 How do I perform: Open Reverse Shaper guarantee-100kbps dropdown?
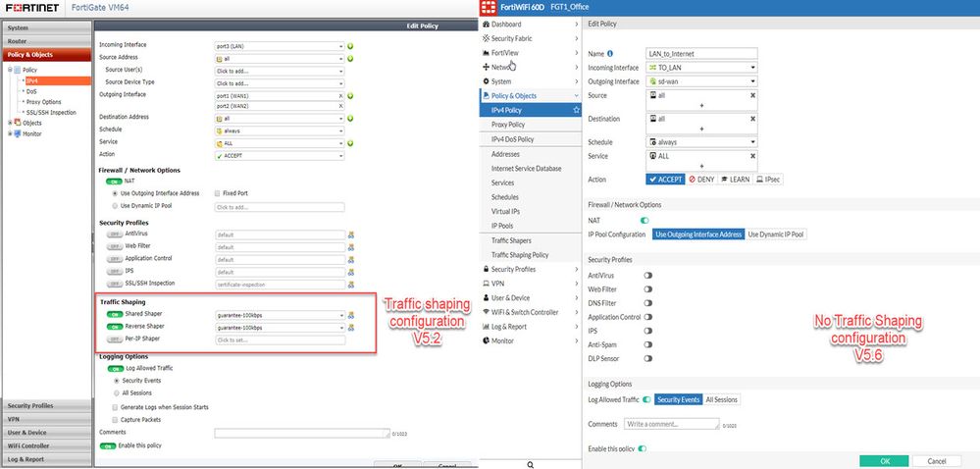click(x=280, y=328)
